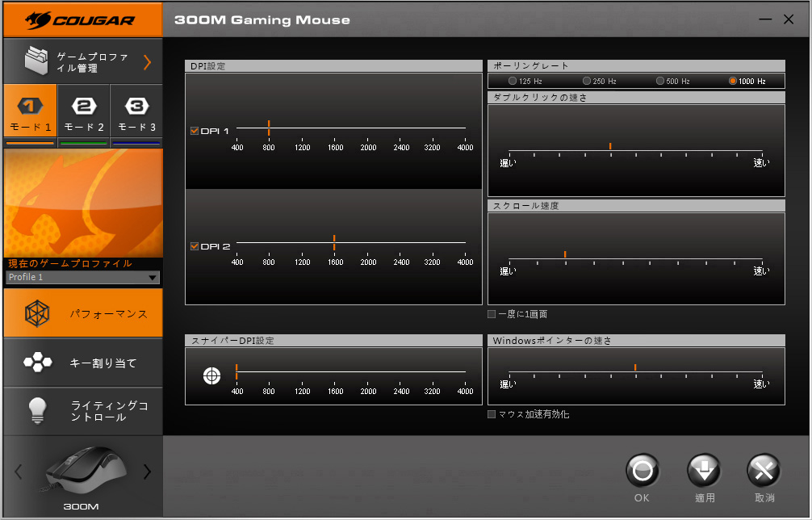
Task: Click the DPI設定 header text
Action: point(208,66)
